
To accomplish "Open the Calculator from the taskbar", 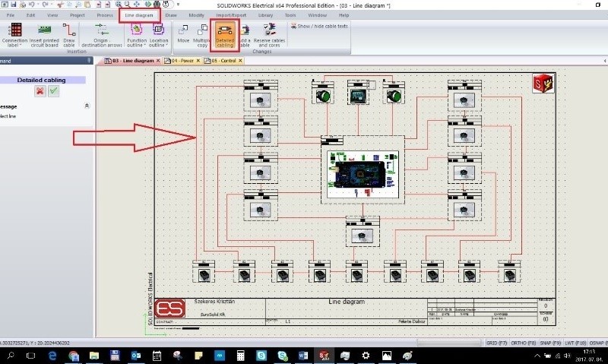I will point(240,356).
